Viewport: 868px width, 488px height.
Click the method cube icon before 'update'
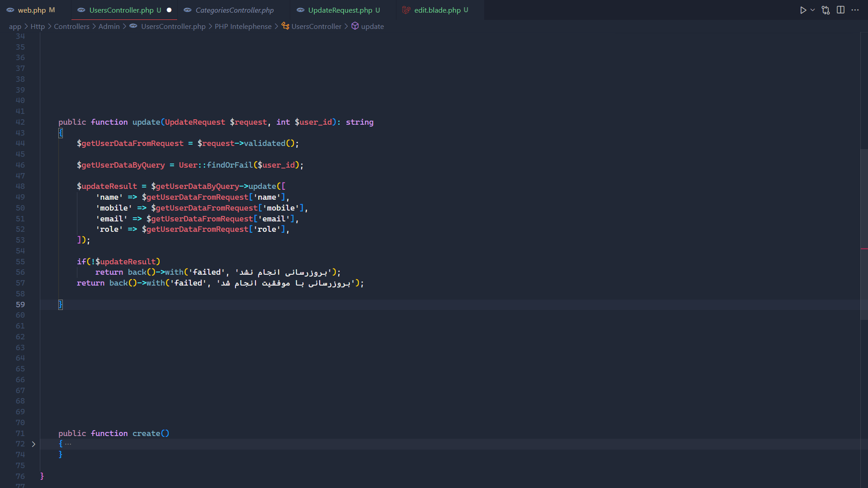355,26
